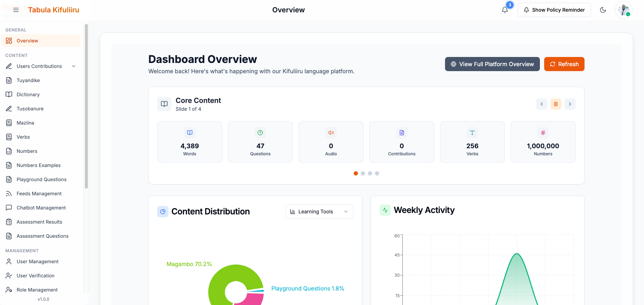
Task: Click the sidebar vertical scrollbar
Action: 86,106
